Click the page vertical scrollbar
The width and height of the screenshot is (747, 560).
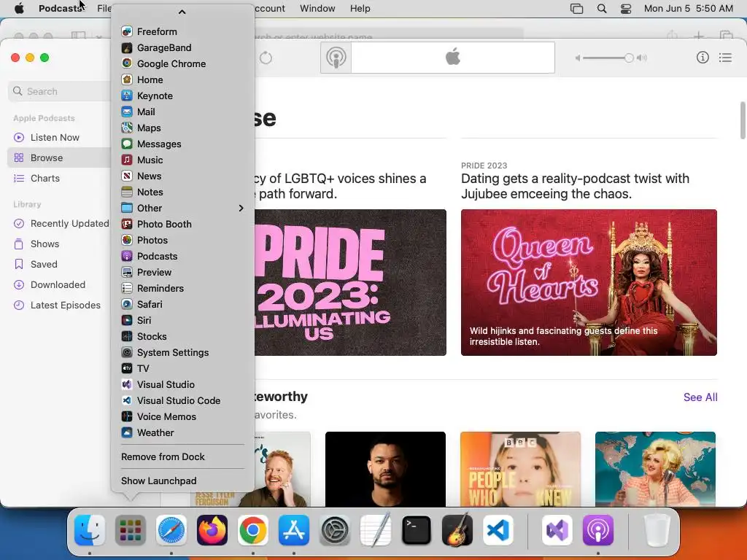point(743,120)
